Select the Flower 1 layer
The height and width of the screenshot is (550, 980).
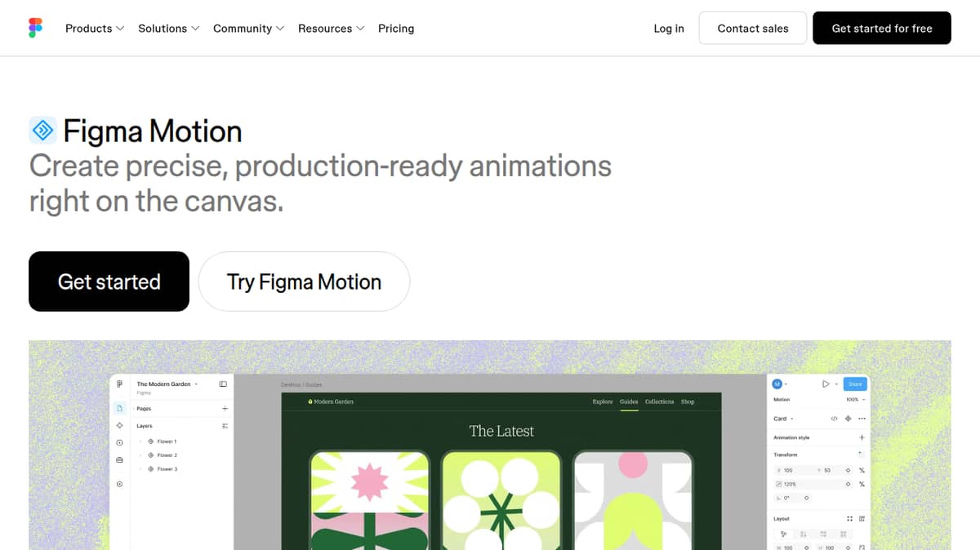pyautogui.click(x=167, y=441)
